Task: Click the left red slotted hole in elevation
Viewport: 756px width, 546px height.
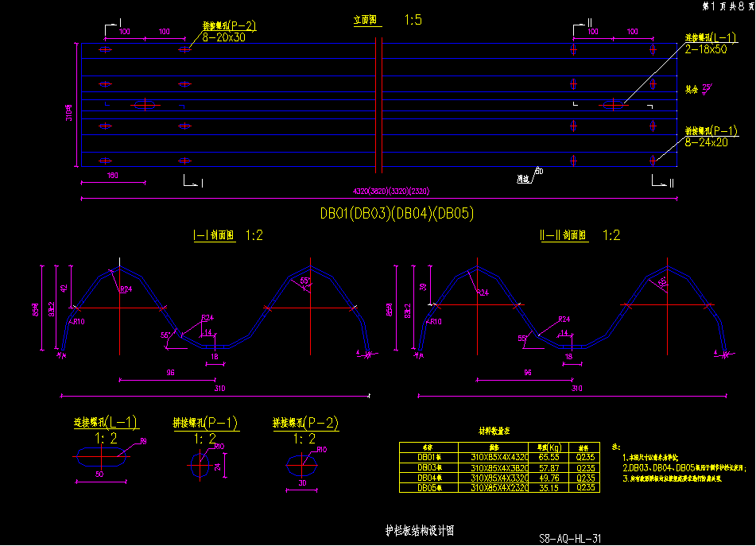Action: [x=145, y=105]
